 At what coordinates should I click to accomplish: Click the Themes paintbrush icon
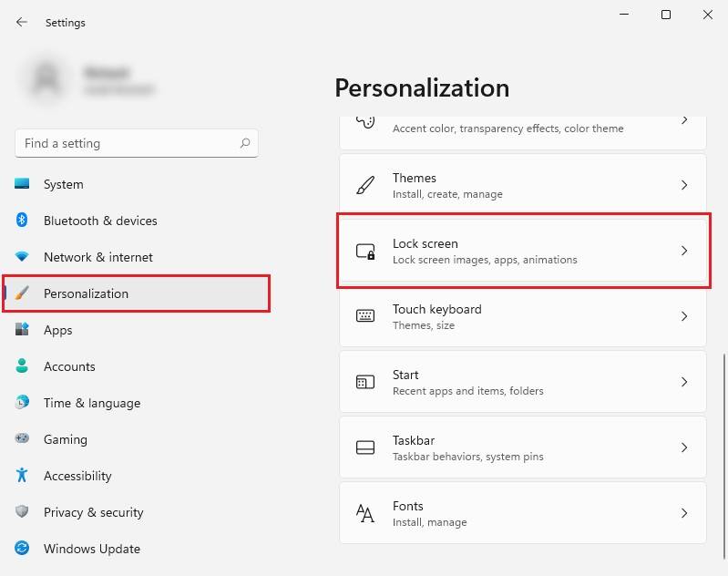pyautogui.click(x=365, y=185)
